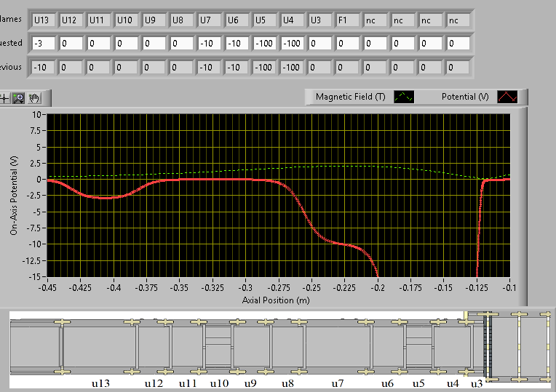
Task: Click the U8 name cell
Action: [182, 20]
